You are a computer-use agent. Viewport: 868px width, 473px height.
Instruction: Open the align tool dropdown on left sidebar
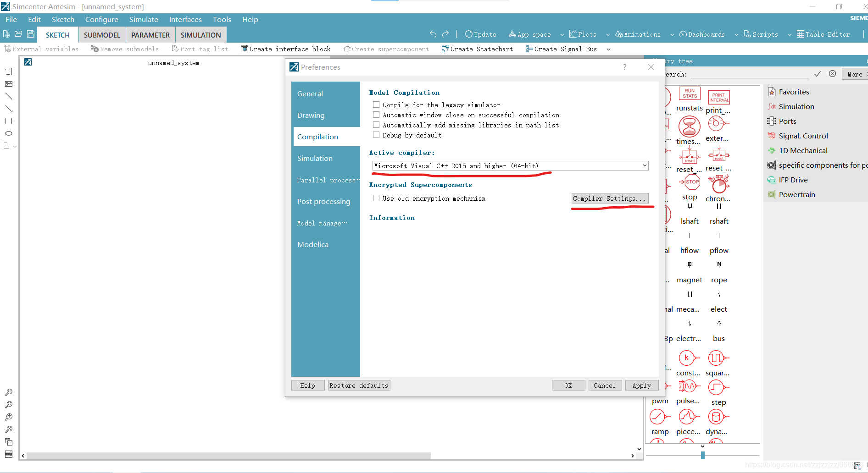pyautogui.click(x=15, y=146)
